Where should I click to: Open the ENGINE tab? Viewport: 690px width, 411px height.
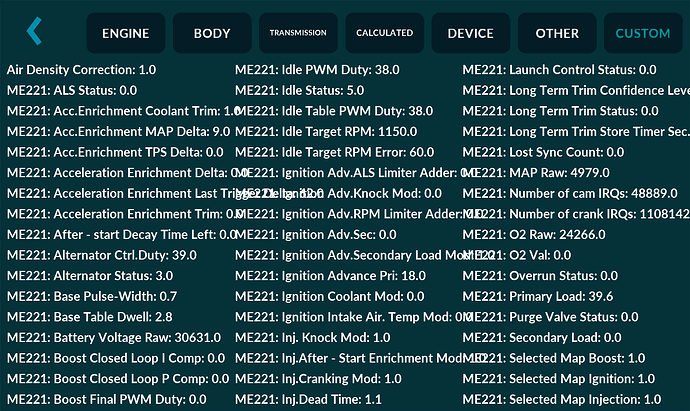pos(125,33)
